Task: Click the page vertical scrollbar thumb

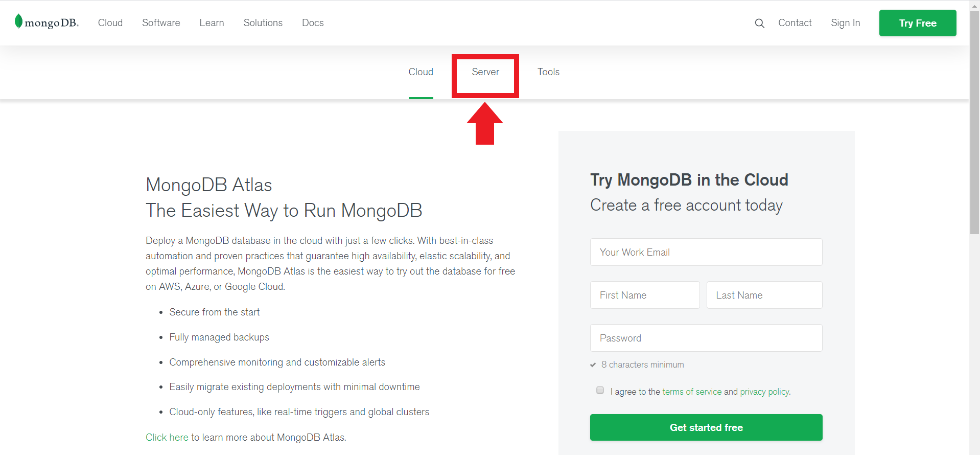Action: 974,123
